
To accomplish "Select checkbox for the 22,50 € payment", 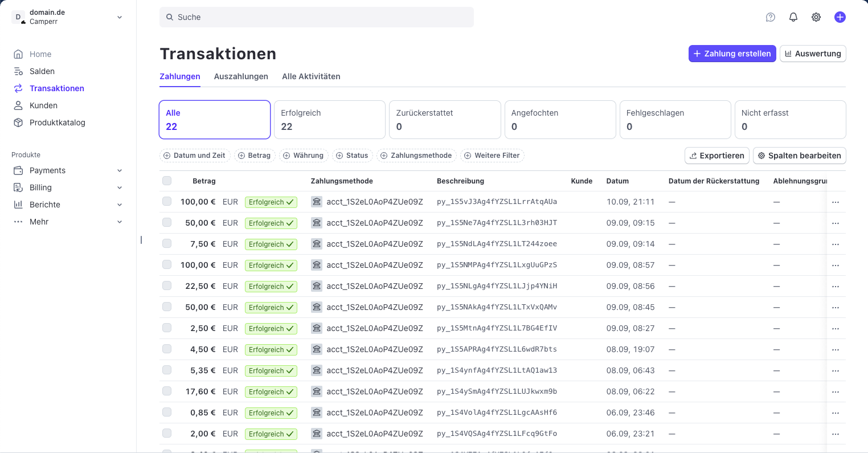I will click(x=167, y=285).
